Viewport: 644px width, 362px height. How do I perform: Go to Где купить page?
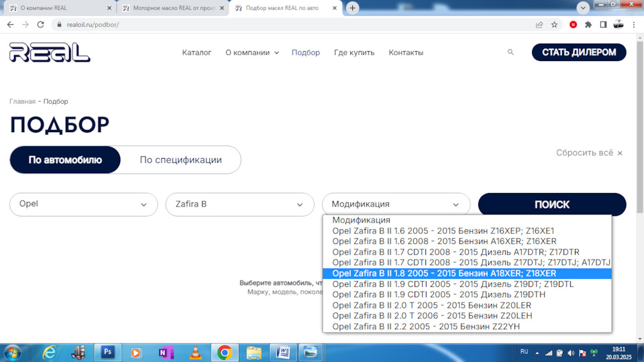[354, 52]
